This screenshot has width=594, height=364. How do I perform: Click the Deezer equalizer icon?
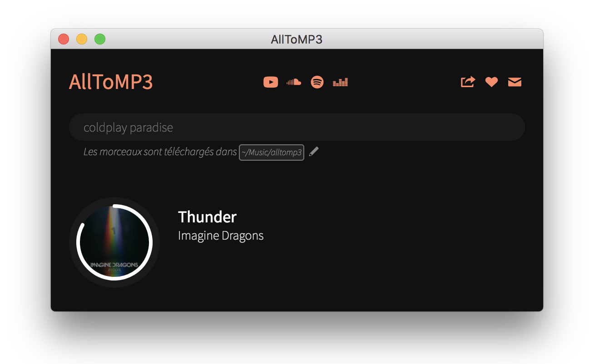tap(340, 82)
